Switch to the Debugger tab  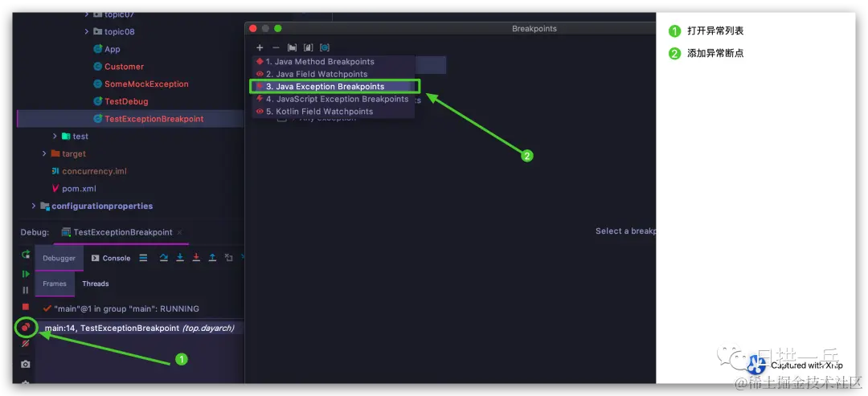tap(59, 259)
